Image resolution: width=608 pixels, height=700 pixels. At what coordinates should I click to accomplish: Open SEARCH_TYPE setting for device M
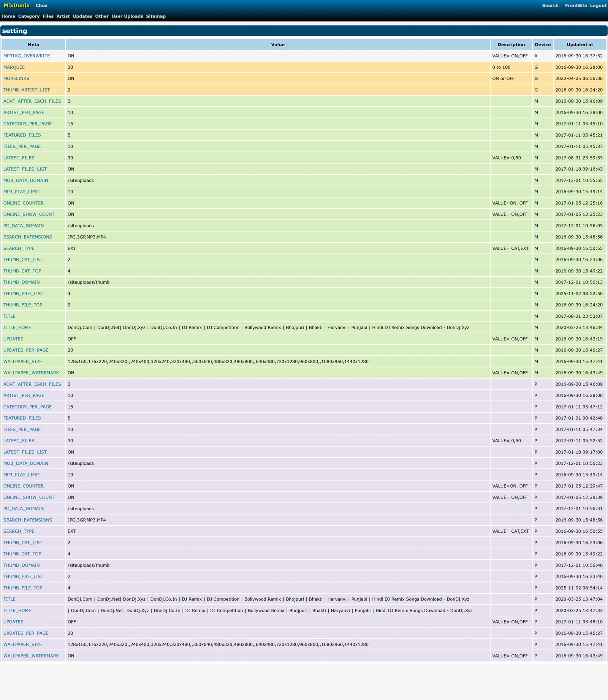point(19,249)
